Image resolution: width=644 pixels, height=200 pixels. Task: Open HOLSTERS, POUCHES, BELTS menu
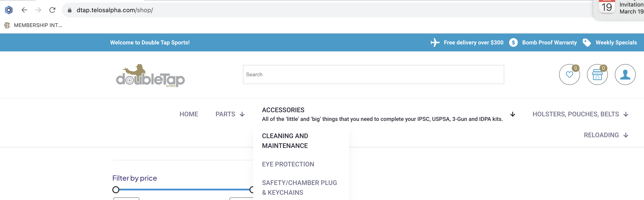pos(575,114)
